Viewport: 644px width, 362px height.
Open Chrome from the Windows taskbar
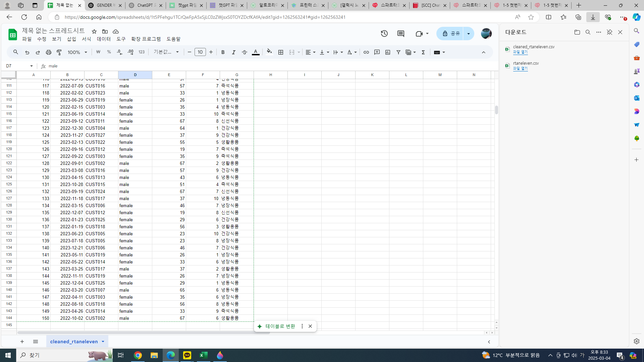coord(138,355)
